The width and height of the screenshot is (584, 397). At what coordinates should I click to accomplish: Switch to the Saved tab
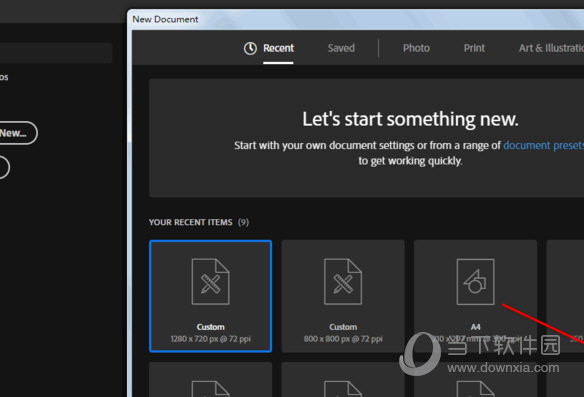pos(341,48)
